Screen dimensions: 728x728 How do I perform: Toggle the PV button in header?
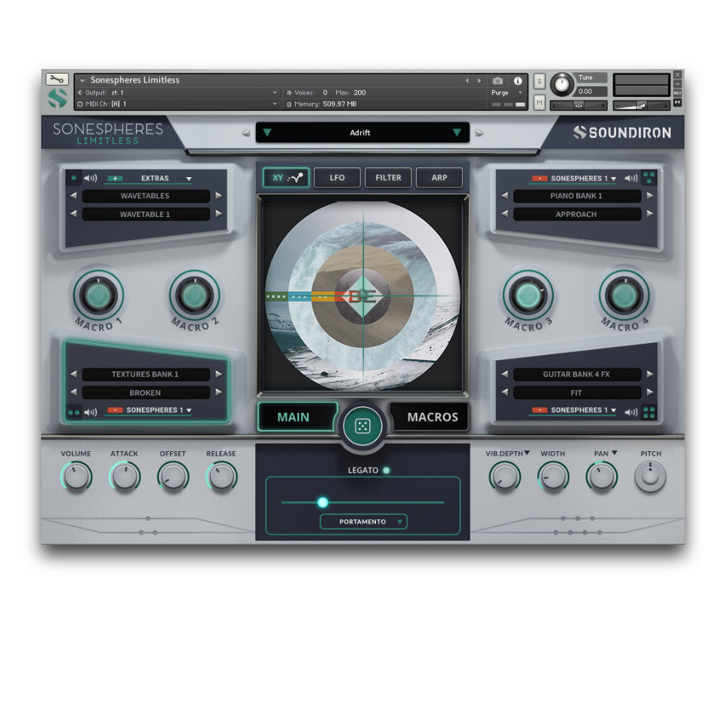click(x=678, y=102)
